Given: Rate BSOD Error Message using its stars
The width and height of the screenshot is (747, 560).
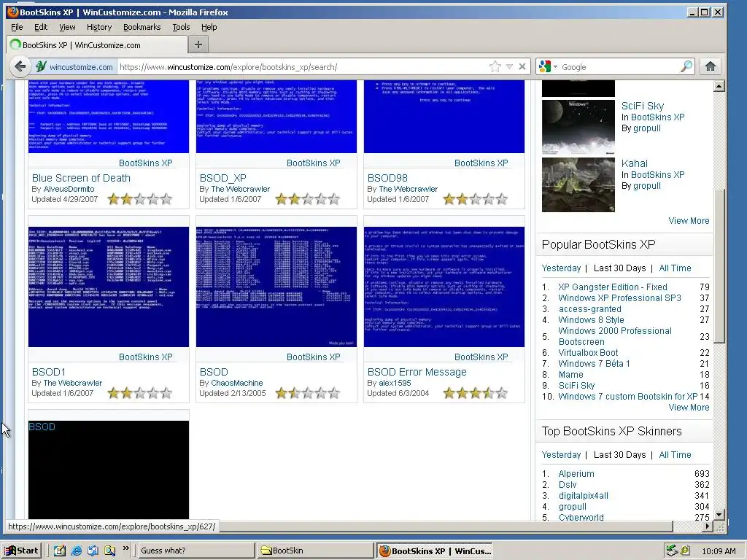Looking at the screenshot, I should tap(475, 393).
